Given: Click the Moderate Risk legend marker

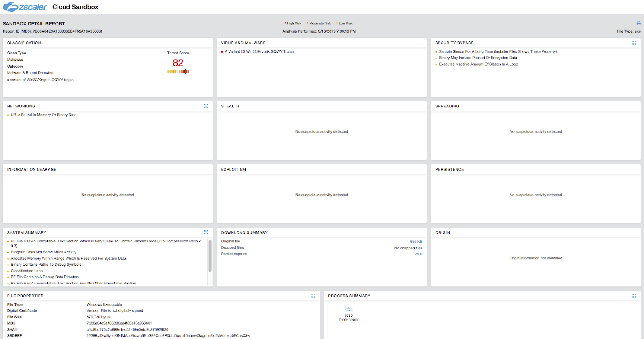Looking at the screenshot, I should point(308,23).
